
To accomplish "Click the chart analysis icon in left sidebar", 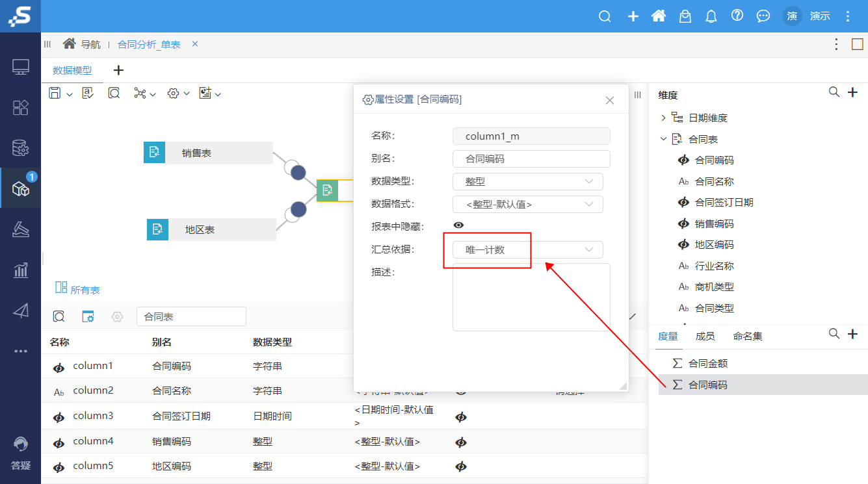I will tap(20, 270).
